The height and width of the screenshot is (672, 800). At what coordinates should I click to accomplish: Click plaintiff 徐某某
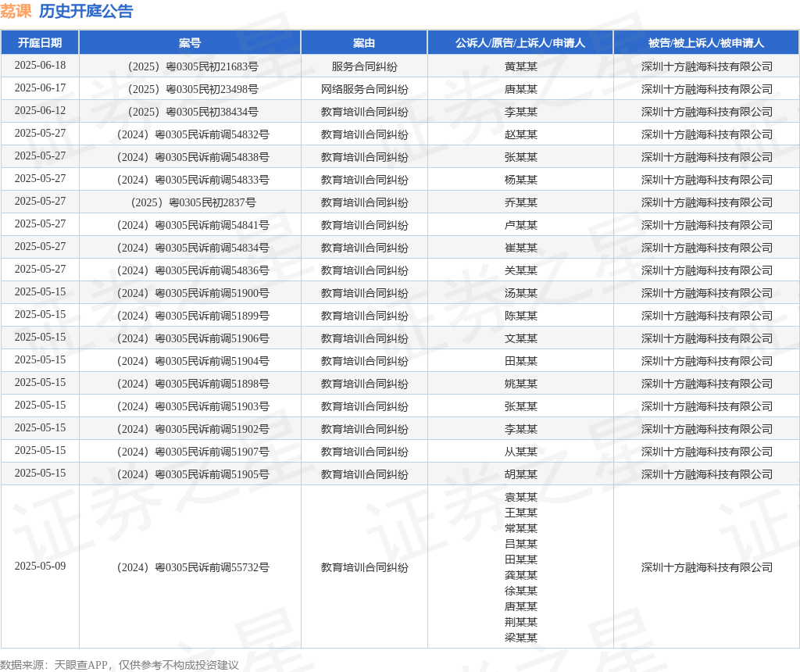coord(521,591)
